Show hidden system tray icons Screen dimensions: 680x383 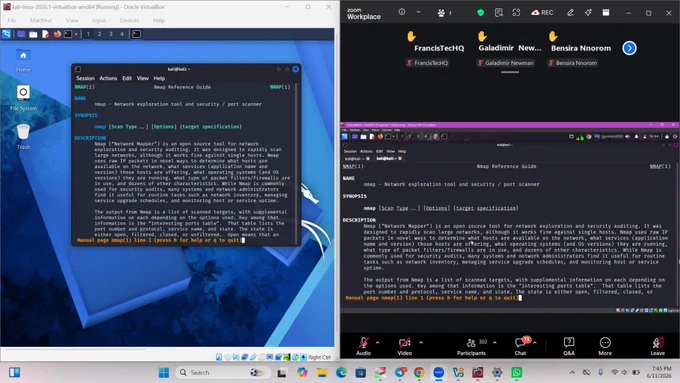[x=572, y=373]
